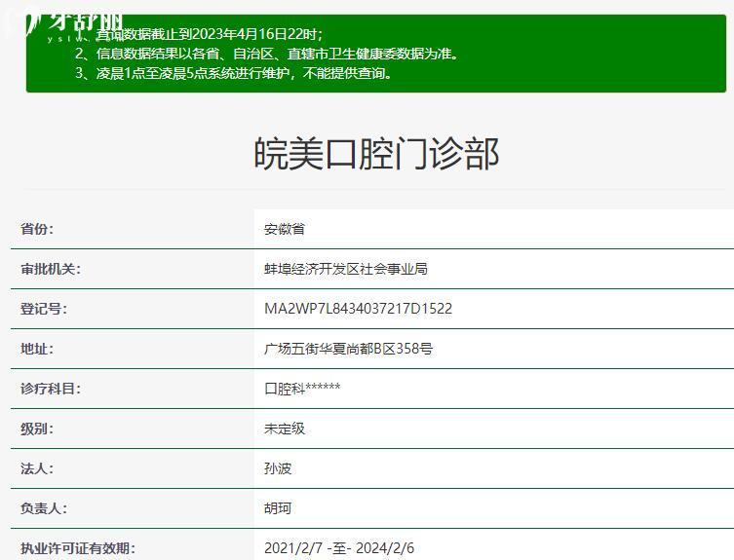Viewport: 734px width, 560px height.
Task: Select the 审批机关 label
Action: pyautogui.click(x=51, y=269)
